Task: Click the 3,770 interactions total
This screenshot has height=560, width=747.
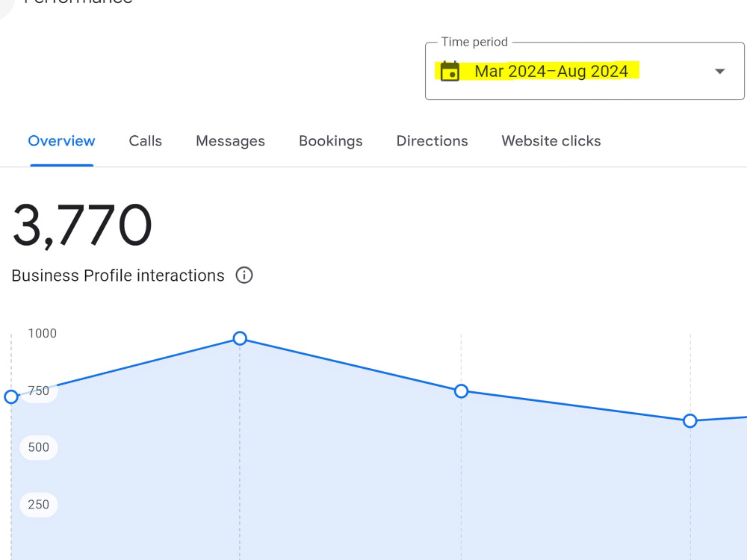Action: [x=82, y=225]
